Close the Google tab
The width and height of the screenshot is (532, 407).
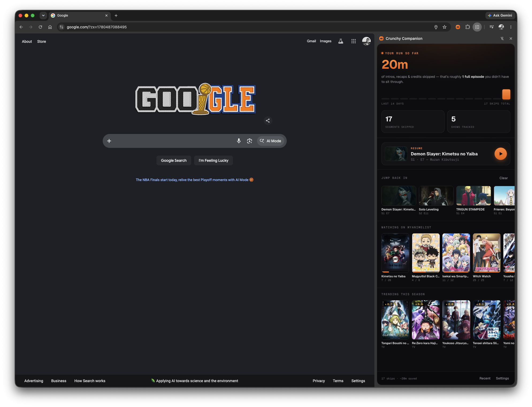106,16
